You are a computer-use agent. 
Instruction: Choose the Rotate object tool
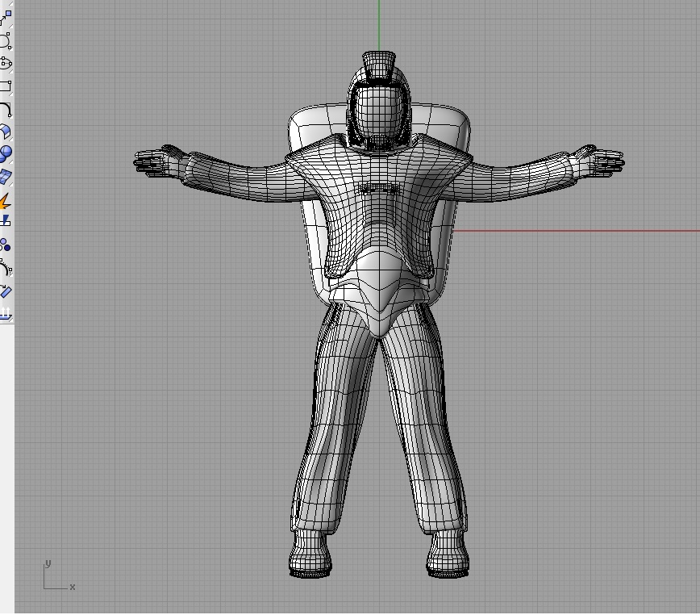pyautogui.click(x=6, y=291)
